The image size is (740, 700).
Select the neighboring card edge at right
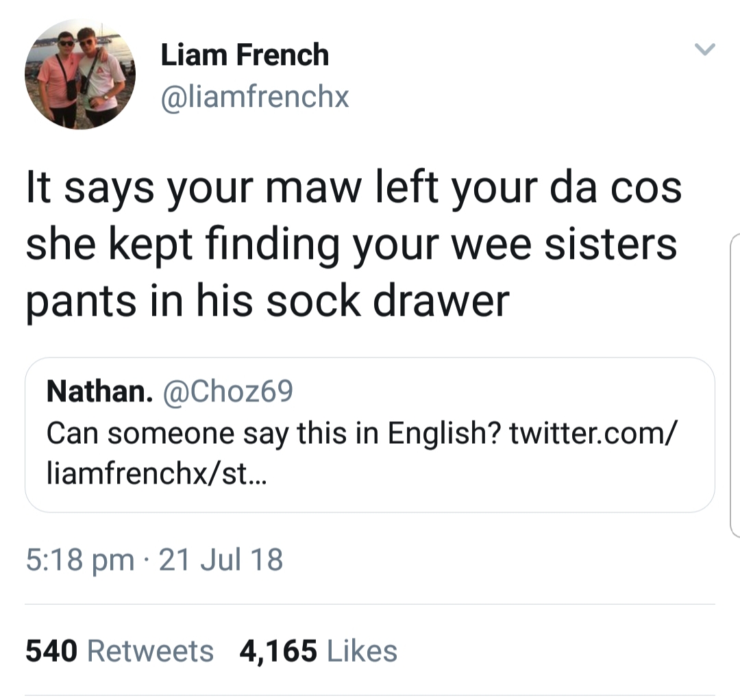click(x=735, y=385)
